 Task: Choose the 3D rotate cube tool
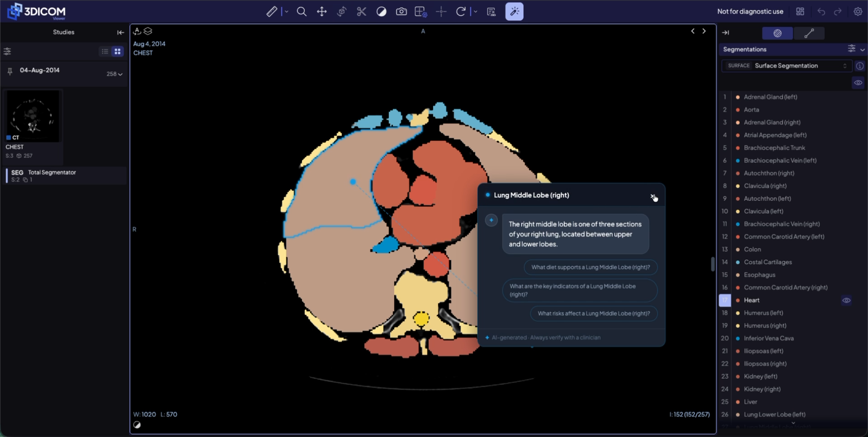[x=342, y=12]
